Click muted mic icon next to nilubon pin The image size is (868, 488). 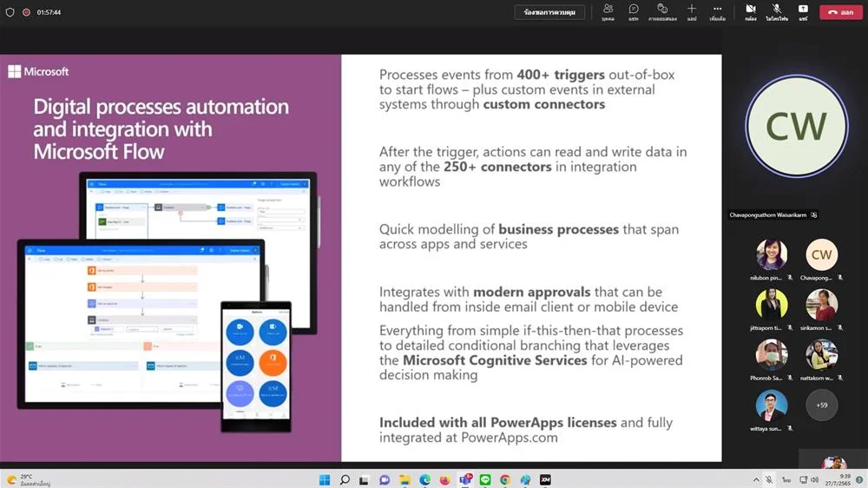pos(790,278)
